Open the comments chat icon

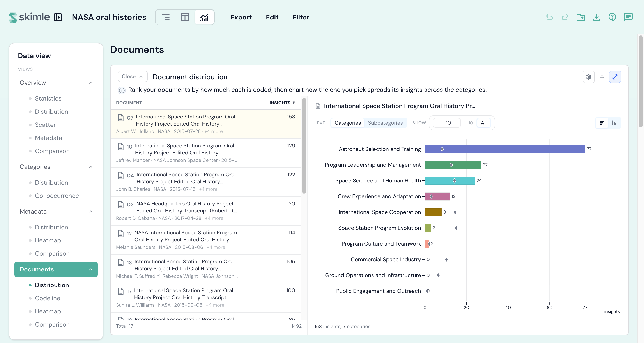click(x=628, y=17)
